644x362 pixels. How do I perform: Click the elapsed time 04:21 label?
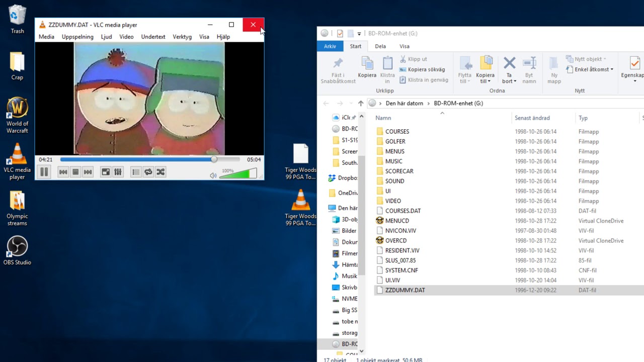[x=46, y=160]
